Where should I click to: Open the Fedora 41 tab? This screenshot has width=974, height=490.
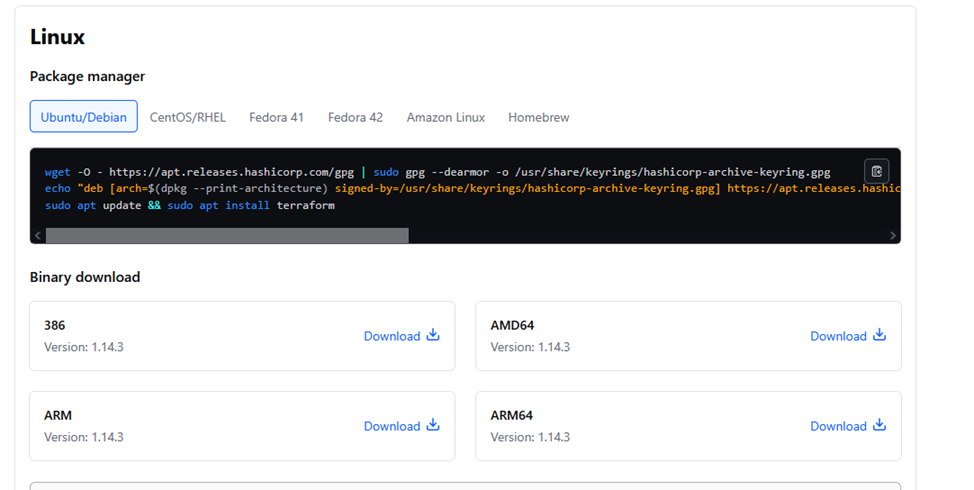[276, 117]
